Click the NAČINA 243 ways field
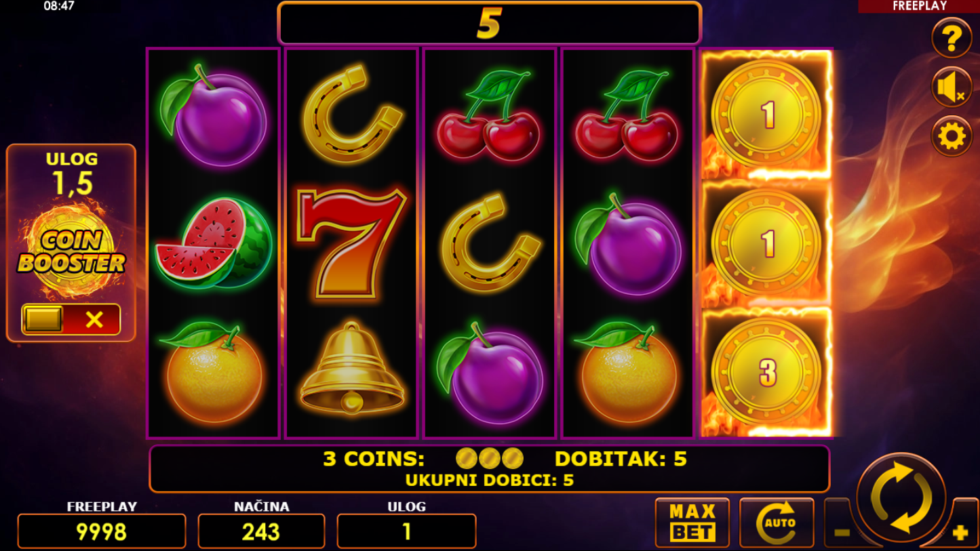This screenshot has height=551, width=980. [x=261, y=531]
